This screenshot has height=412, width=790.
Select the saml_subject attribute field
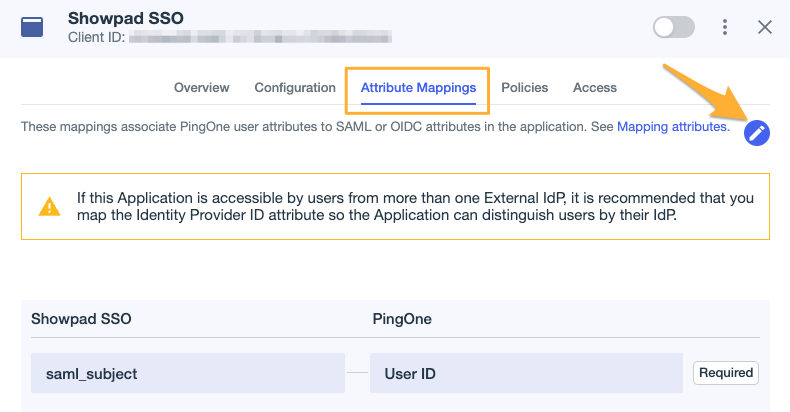point(188,373)
